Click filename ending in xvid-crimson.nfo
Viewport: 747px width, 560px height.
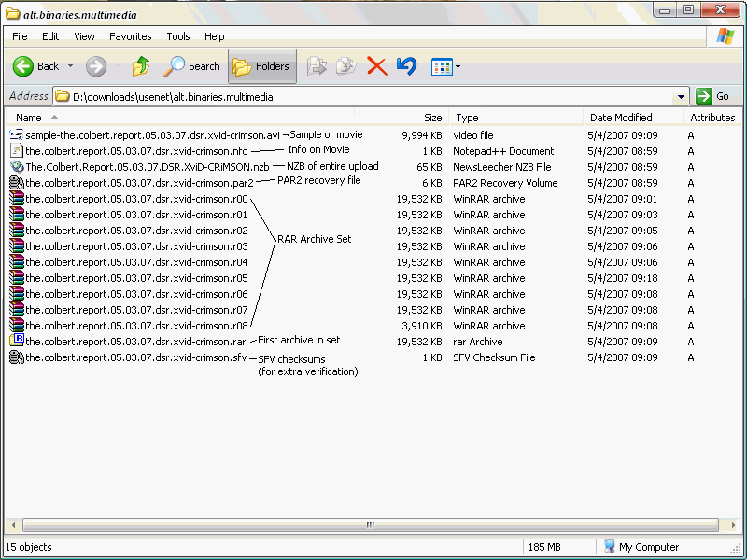(x=136, y=151)
